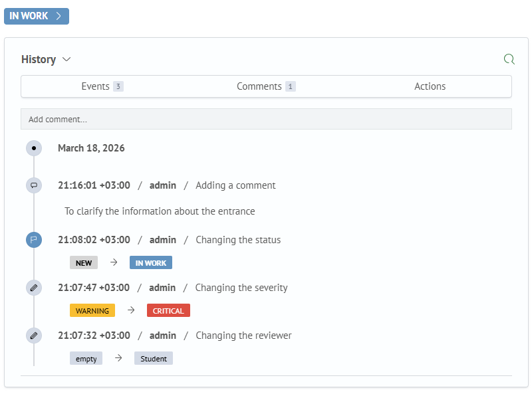
Task: Click timestamp 21:16:01 +03:00
Action: tap(94, 185)
